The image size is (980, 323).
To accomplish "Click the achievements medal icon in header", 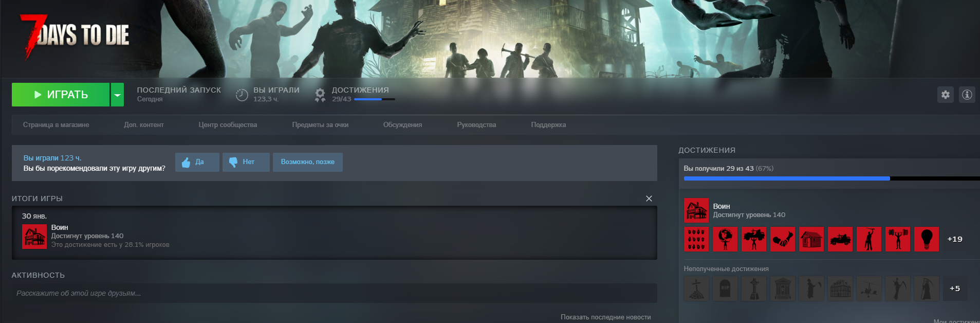I will click(x=320, y=95).
